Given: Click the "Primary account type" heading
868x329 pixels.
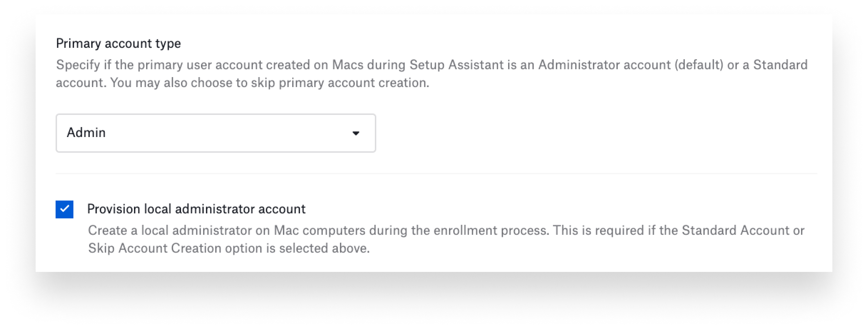Looking at the screenshot, I should (x=118, y=44).
